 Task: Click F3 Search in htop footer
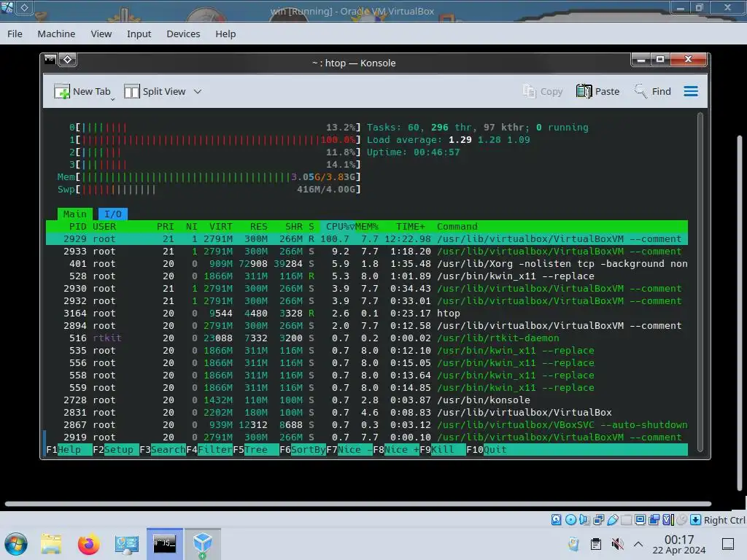click(x=163, y=449)
